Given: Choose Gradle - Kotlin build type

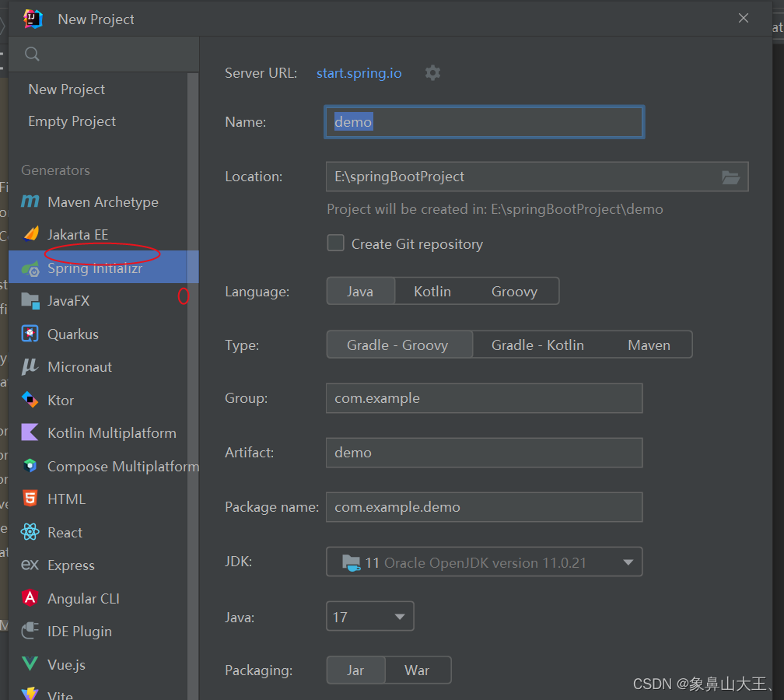Looking at the screenshot, I should pyautogui.click(x=538, y=345).
